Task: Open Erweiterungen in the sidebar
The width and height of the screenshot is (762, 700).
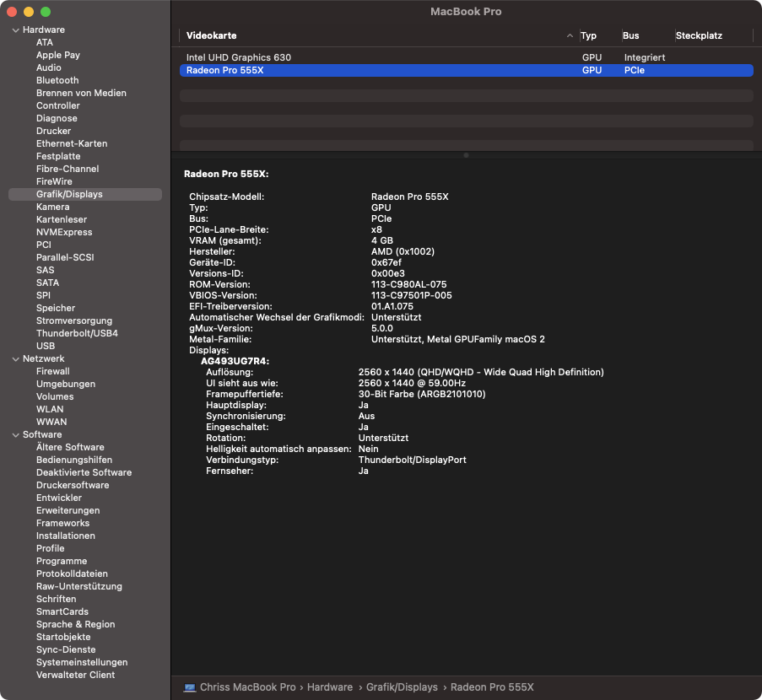Action: pyautogui.click(x=68, y=510)
